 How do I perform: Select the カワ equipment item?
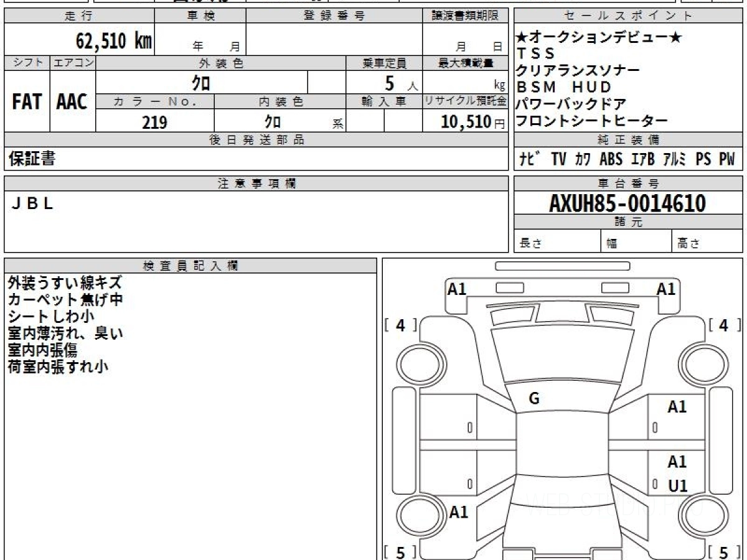[583, 159]
